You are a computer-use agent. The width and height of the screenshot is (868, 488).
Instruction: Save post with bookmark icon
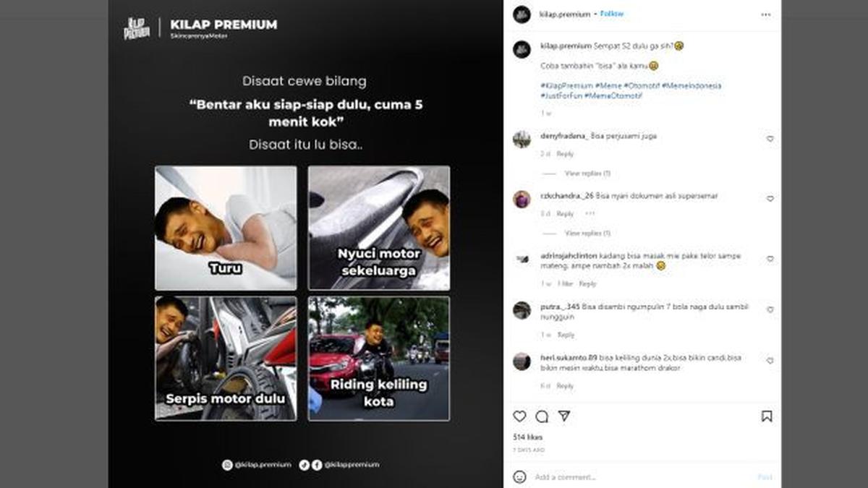click(767, 416)
